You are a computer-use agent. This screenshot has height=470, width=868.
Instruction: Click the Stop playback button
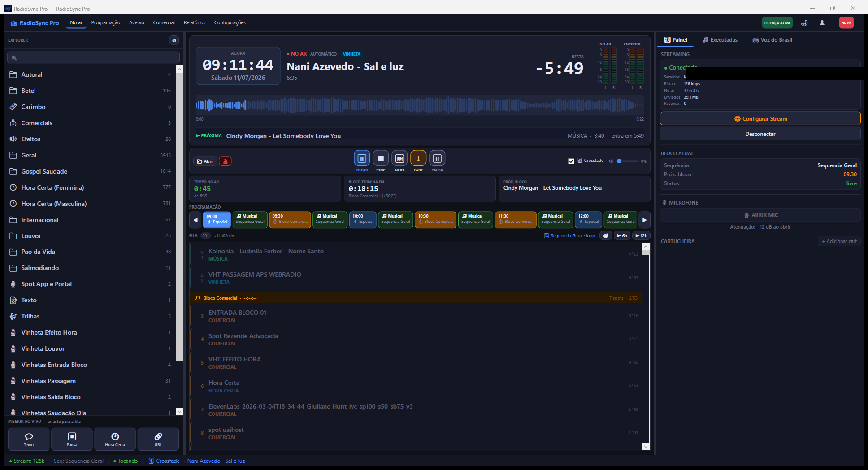click(x=381, y=158)
